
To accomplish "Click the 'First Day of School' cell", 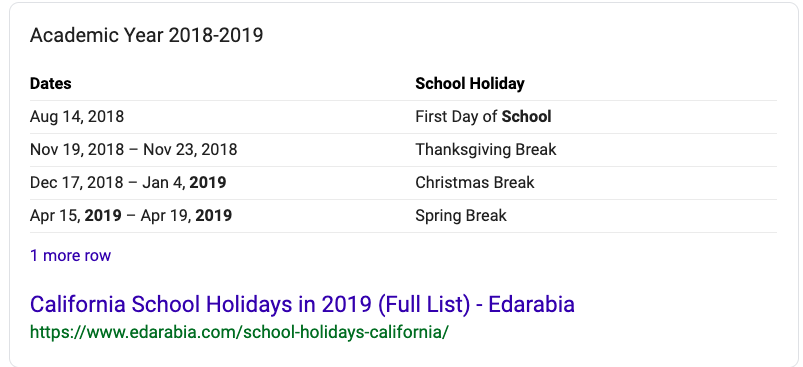I will (x=483, y=117).
